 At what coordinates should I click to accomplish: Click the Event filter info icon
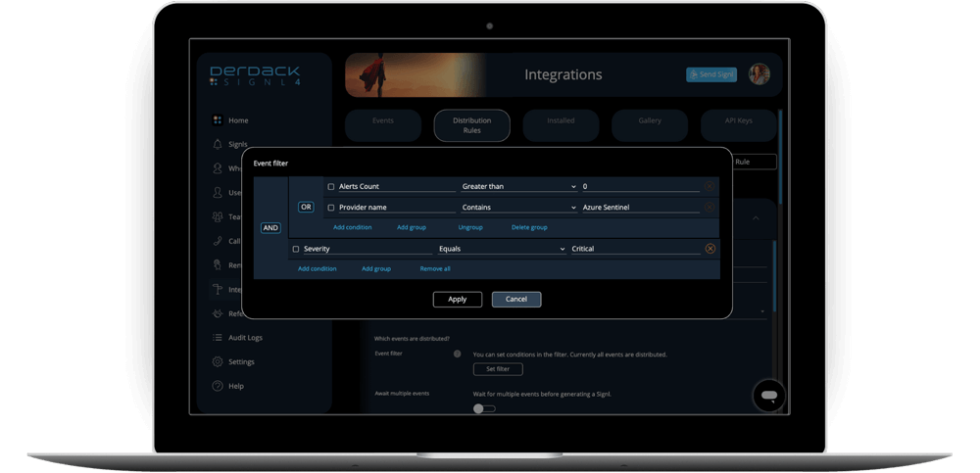[457, 354]
